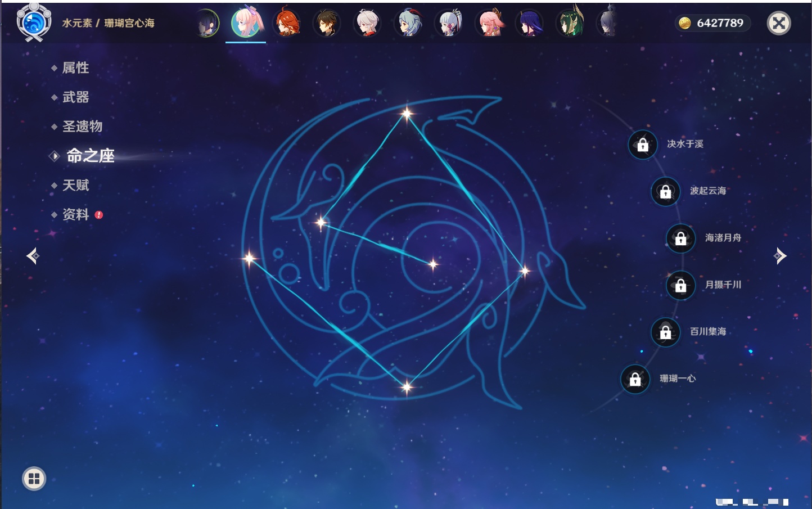The height and width of the screenshot is (509, 812).
Task: Select the brown-haired character portrait in the top bar
Action: click(x=327, y=24)
